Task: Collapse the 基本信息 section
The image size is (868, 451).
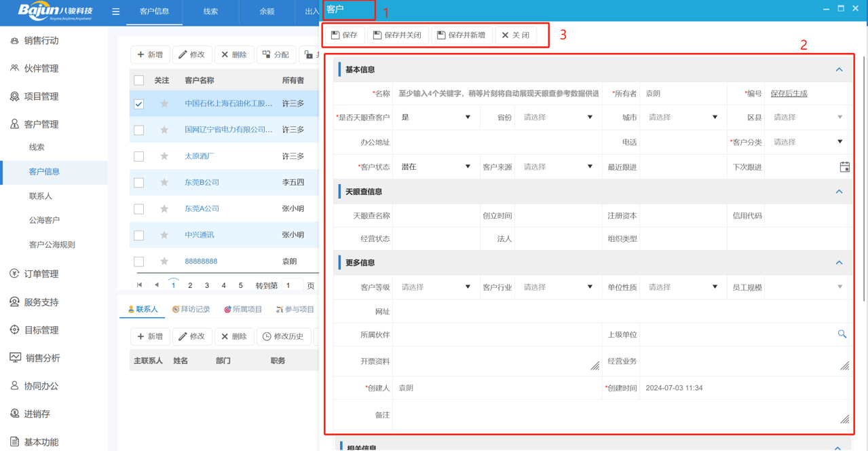Action: pyautogui.click(x=839, y=69)
